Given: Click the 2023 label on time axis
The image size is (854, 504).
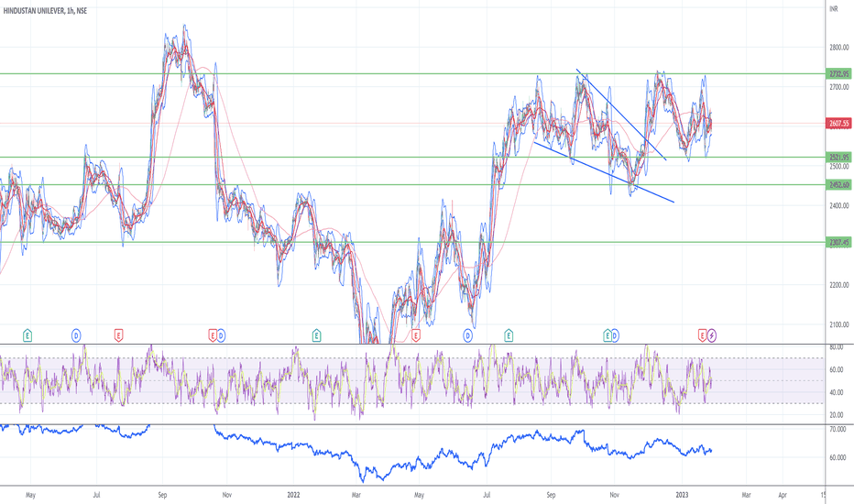Looking at the screenshot, I should click(682, 495).
